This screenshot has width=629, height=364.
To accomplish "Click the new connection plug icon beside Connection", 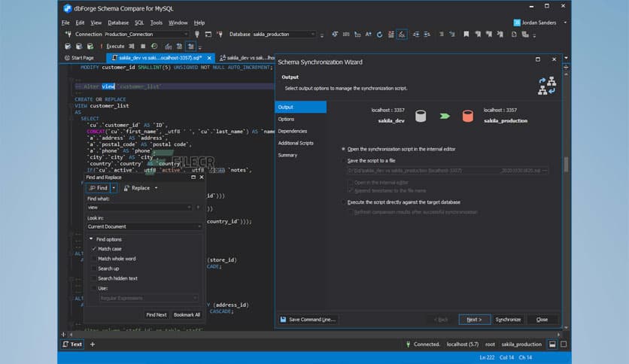I will coord(68,34).
